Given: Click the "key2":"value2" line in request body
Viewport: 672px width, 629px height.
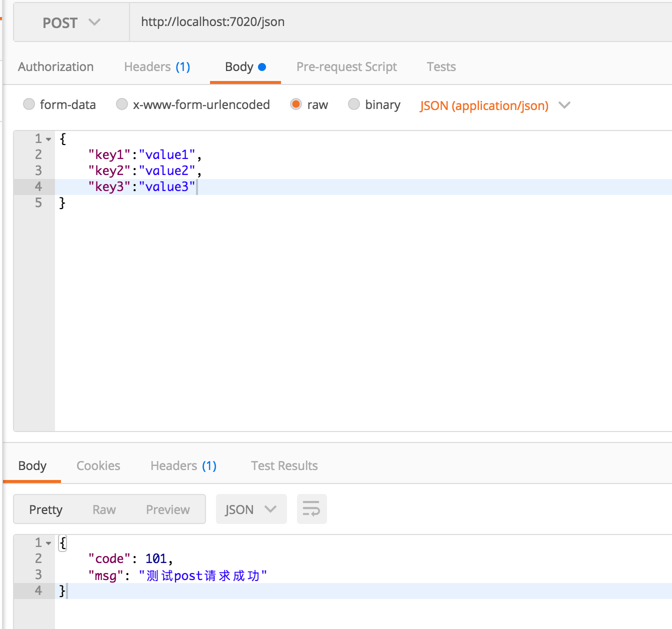Looking at the screenshot, I should [x=145, y=170].
